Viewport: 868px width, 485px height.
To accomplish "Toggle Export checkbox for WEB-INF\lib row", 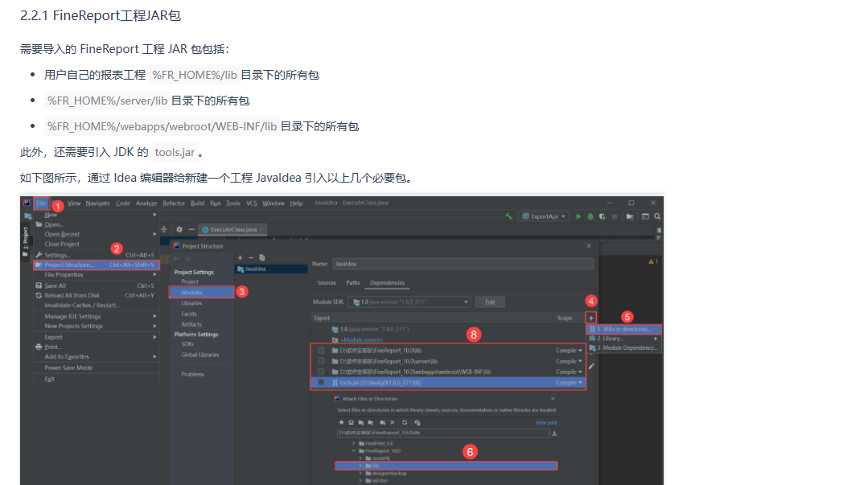I will [x=321, y=372].
